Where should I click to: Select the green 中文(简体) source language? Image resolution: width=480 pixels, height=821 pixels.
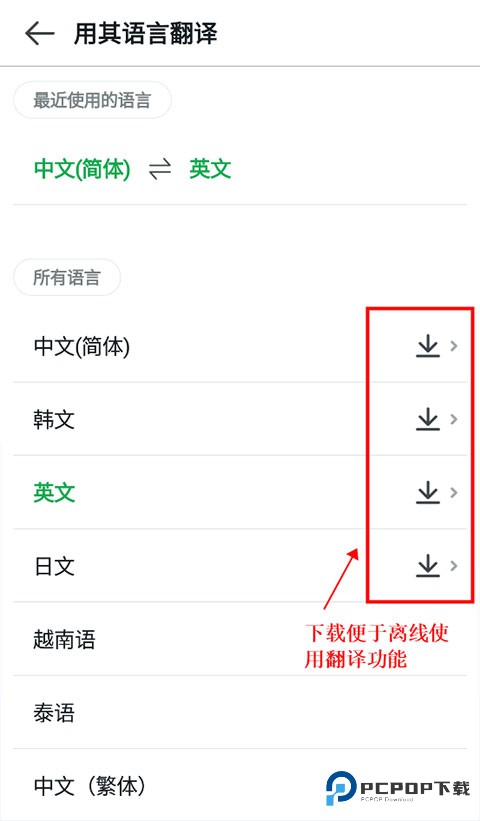pyautogui.click(x=82, y=169)
